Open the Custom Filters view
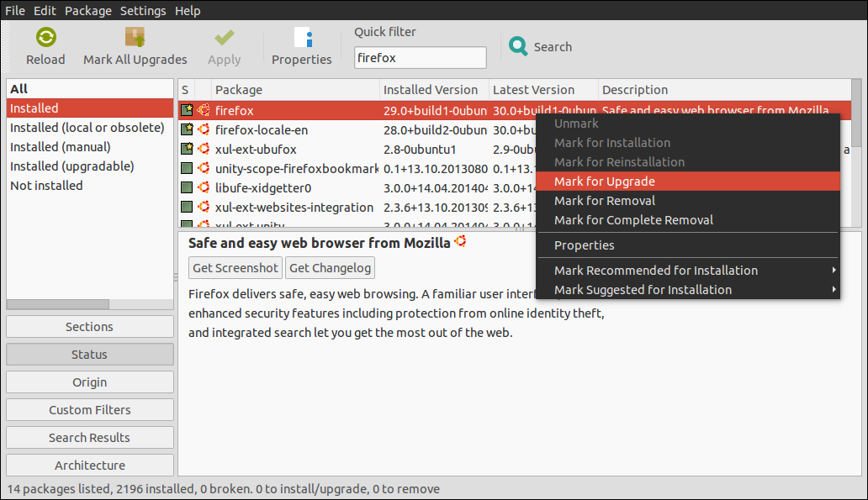This screenshot has height=500, width=868. tap(90, 410)
